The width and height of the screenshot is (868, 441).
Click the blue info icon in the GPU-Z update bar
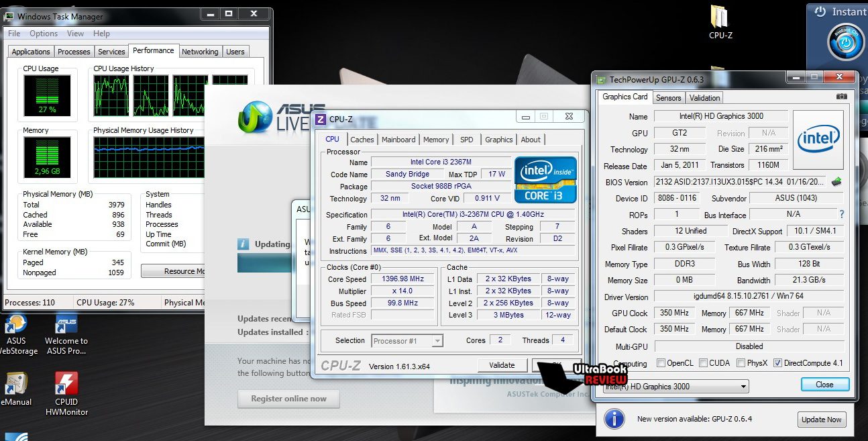pos(614,419)
